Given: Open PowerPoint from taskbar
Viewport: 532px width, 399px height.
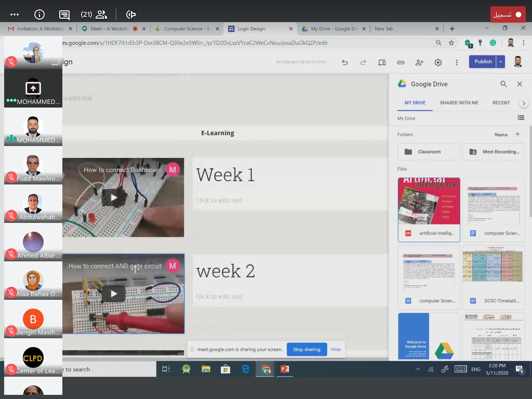Looking at the screenshot, I should pyautogui.click(x=285, y=369).
